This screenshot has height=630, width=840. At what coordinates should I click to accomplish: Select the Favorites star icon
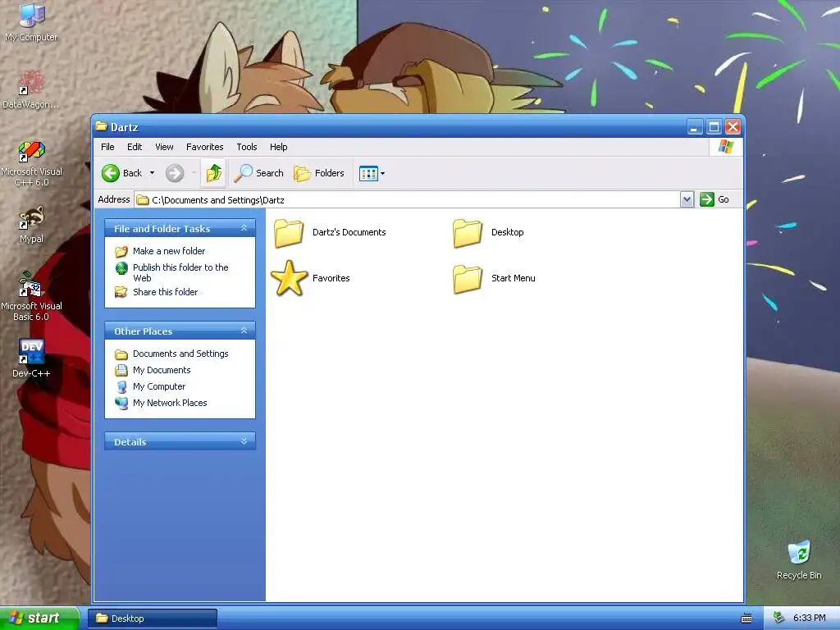click(290, 278)
